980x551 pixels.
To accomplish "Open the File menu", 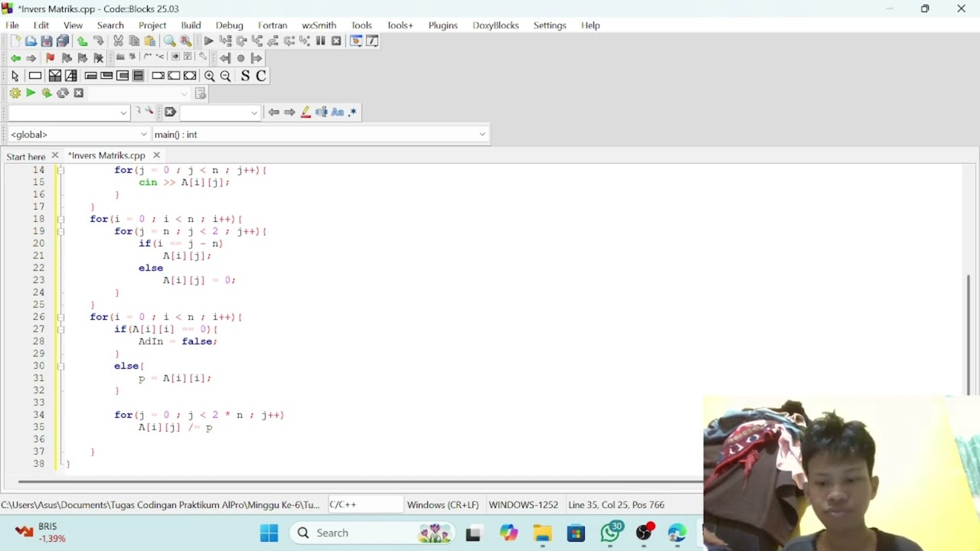I will click(x=12, y=25).
